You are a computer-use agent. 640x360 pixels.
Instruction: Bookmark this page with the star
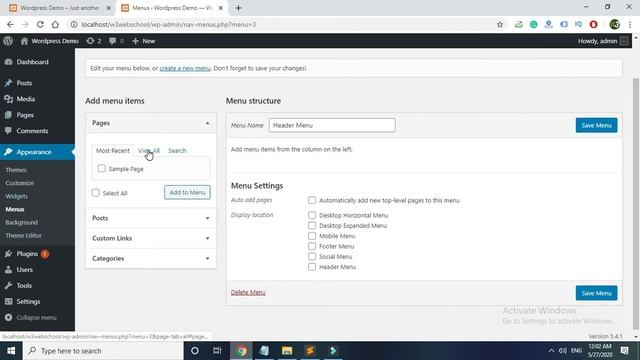tap(500, 24)
